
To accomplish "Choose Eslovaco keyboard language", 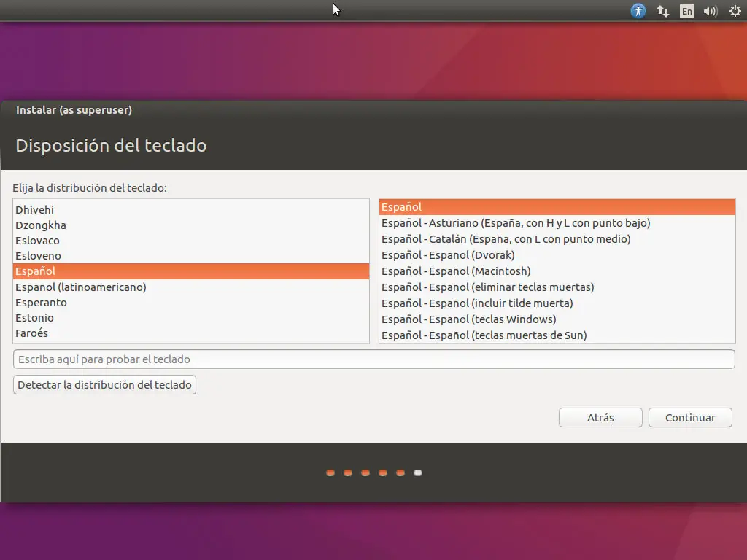I will [191, 240].
